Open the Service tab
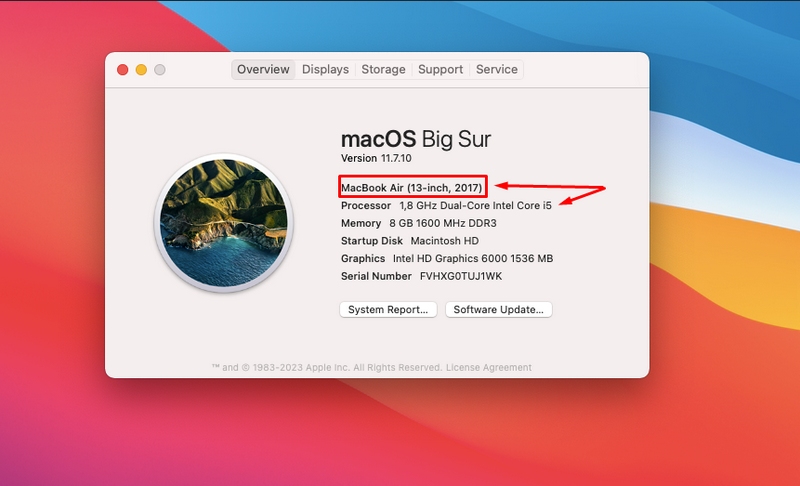The width and height of the screenshot is (800, 486). (497, 70)
